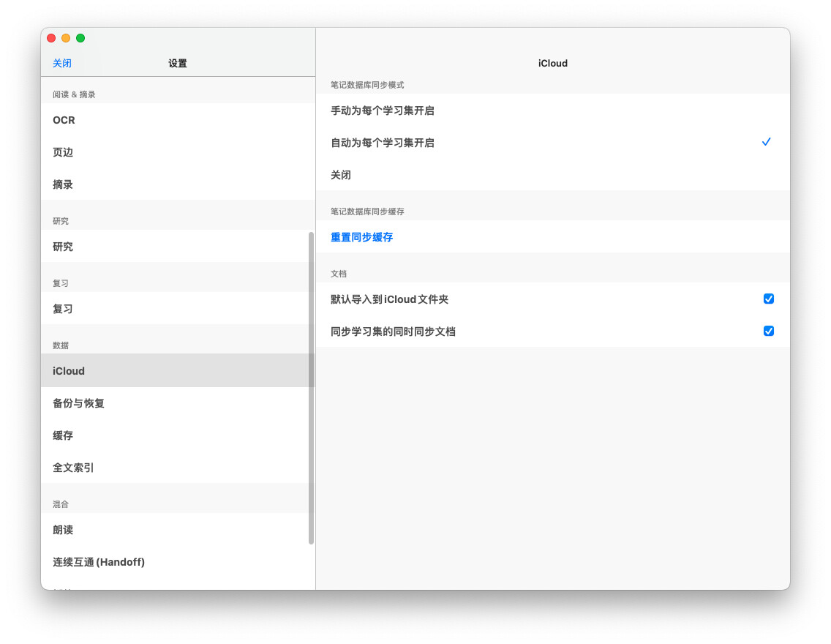Image resolution: width=831 pixels, height=644 pixels.
Task: Click the sidebar vertical scrollbar
Action: click(x=311, y=388)
